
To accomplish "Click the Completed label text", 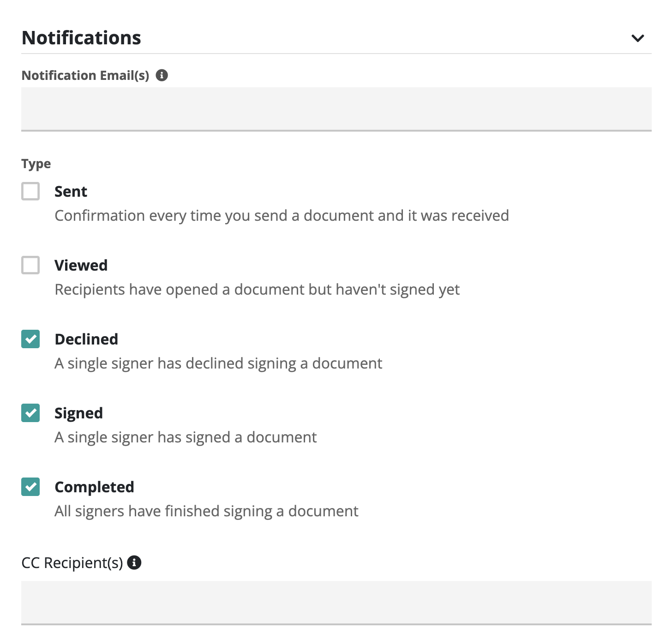I will click(94, 487).
